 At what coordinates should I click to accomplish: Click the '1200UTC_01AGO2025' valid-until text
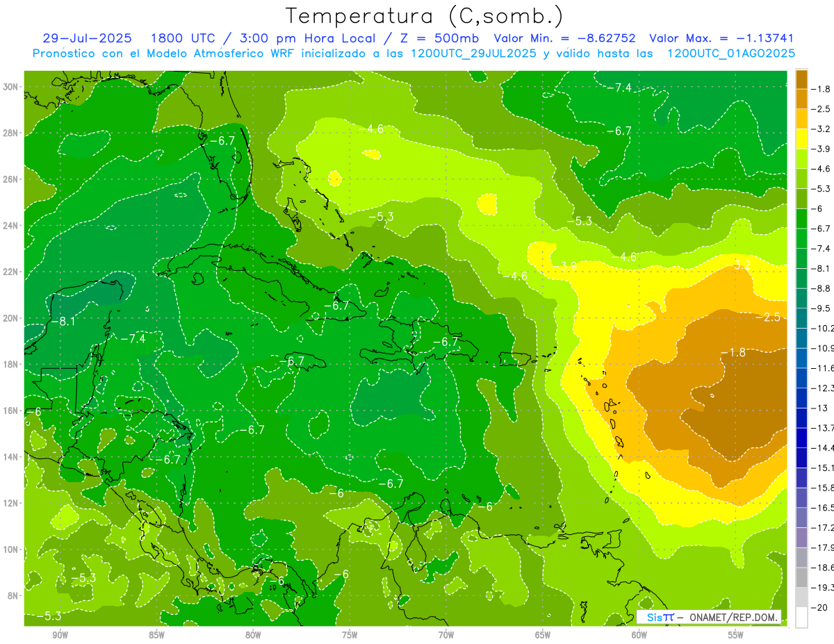pyautogui.click(x=731, y=53)
